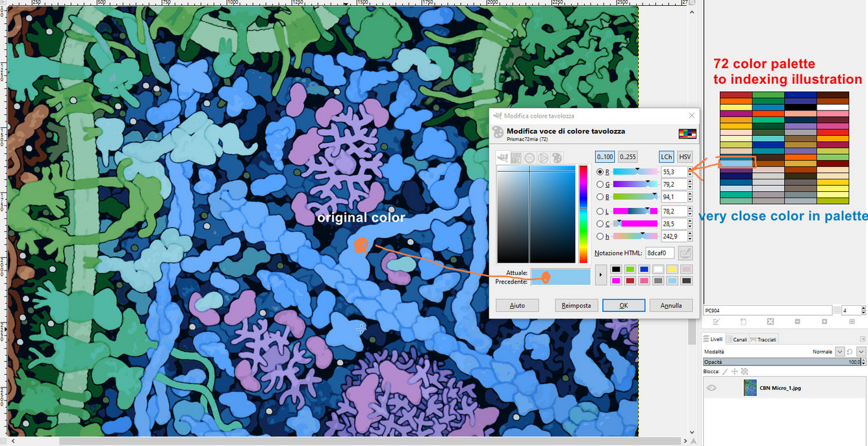868x446 pixels.
Task: Pick the green history color swatch
Action: (x=630, y=269)
